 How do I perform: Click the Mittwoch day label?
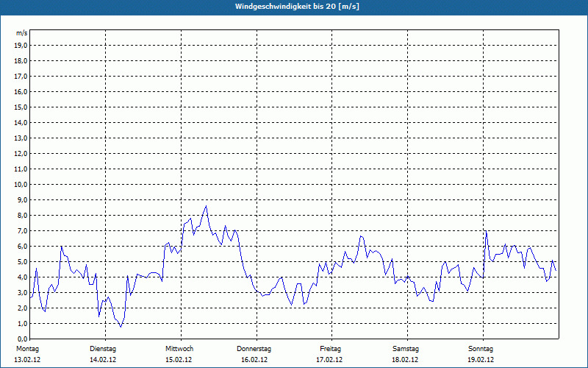pyautogui.click(x=179, y=349)
